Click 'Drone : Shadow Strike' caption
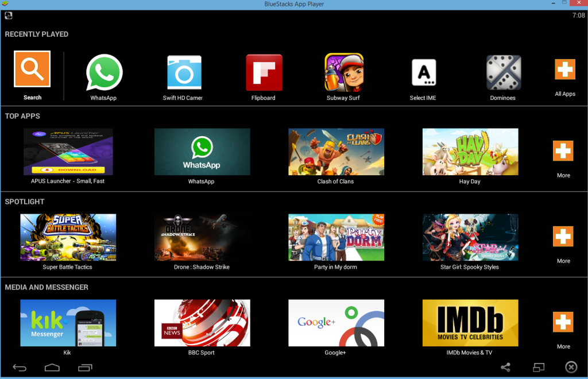 click(x=202, y=267)
